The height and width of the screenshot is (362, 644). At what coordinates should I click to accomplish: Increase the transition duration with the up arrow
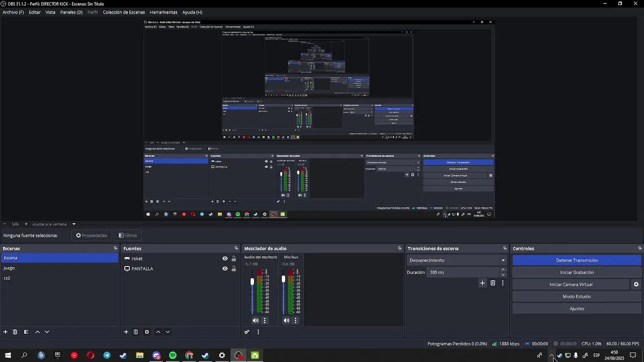point(503,270)
